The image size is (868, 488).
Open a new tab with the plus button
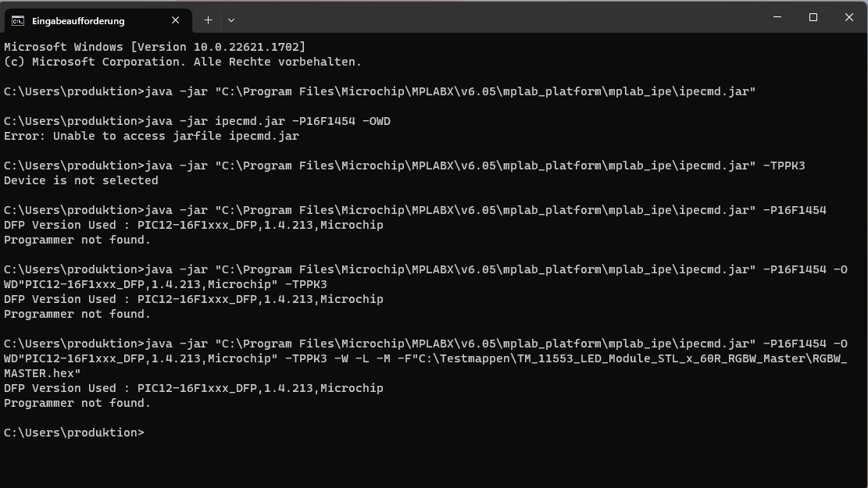coord(208,20)
